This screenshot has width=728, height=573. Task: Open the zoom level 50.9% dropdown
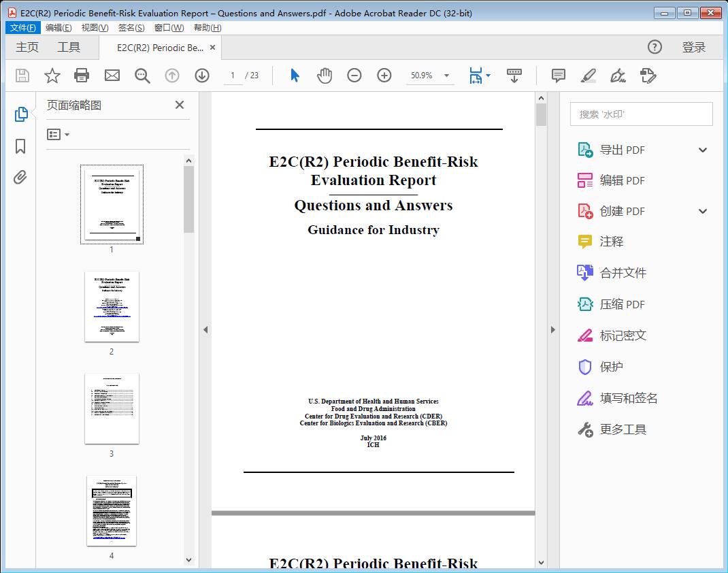(x=429, y=76)
